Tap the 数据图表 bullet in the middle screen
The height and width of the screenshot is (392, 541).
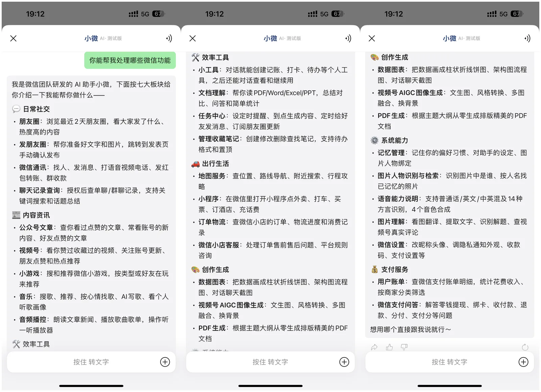point(270,287)
